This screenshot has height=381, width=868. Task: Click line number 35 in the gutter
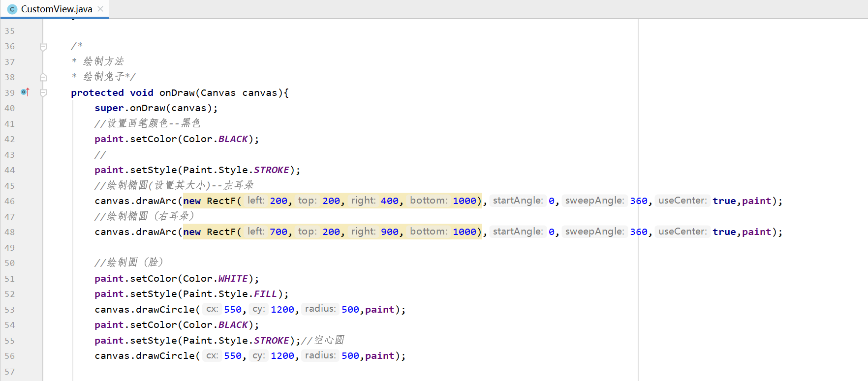pyautogui.click(x=10, y=31)
